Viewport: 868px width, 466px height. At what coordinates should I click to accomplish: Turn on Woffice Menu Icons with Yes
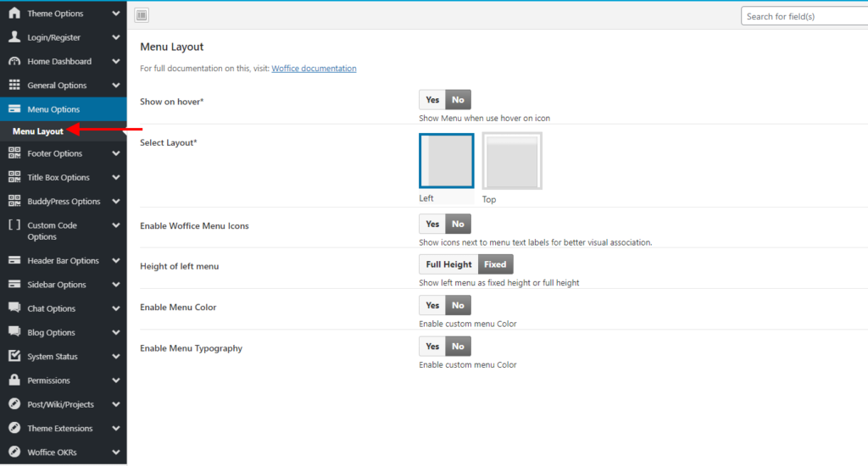[432, 224]
